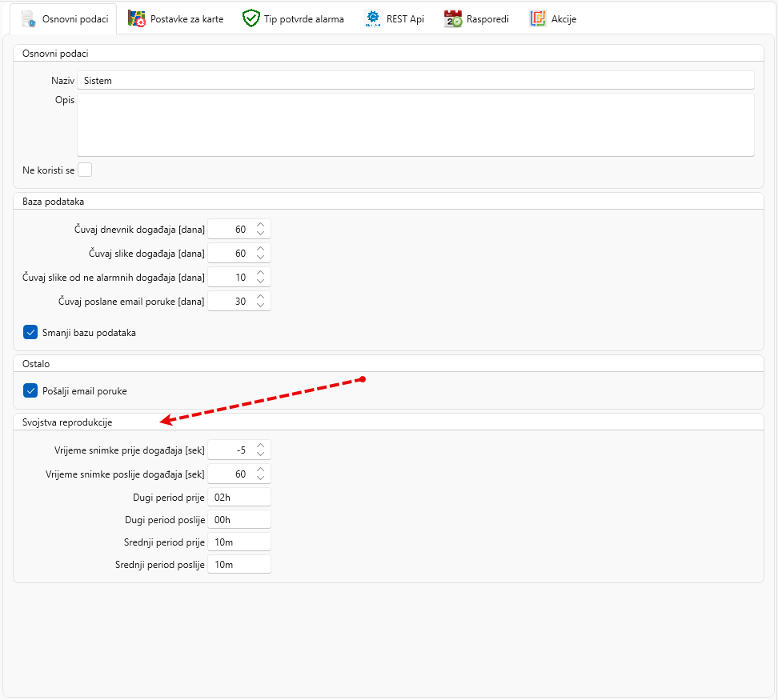The image size is (778, 700).
Task: Increase Čuvaj poslane email poruke days
Action: pyautogui.click(x=261, y=298)
